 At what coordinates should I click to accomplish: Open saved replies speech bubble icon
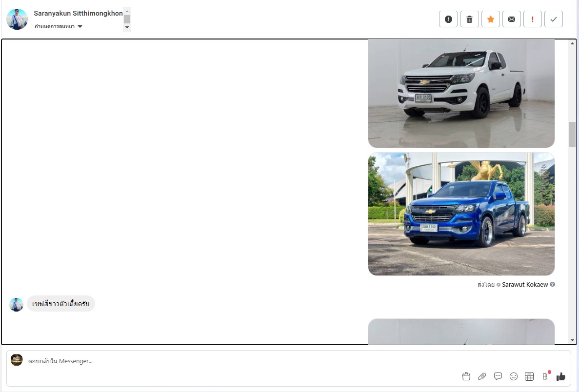[x=498, y=376]
